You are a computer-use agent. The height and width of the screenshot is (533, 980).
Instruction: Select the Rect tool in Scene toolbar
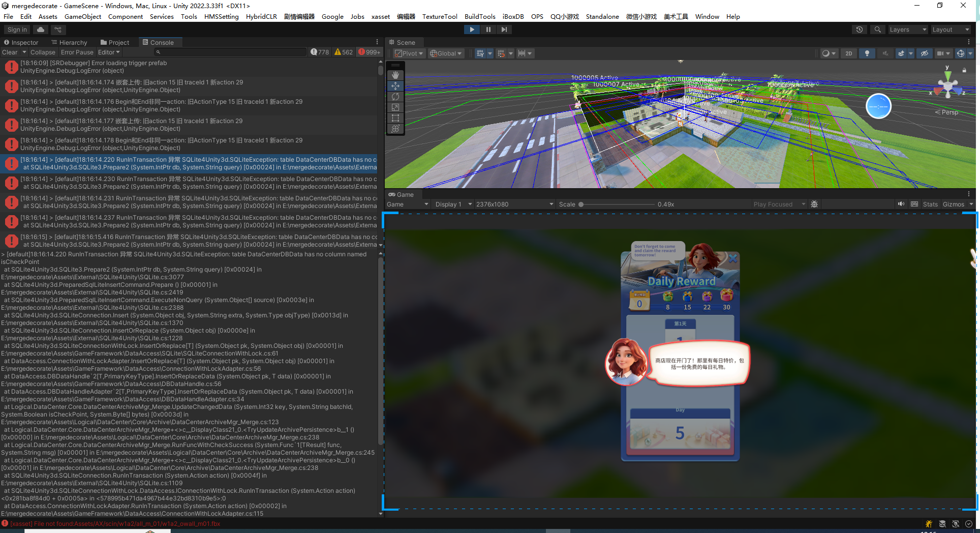(395, 118)
